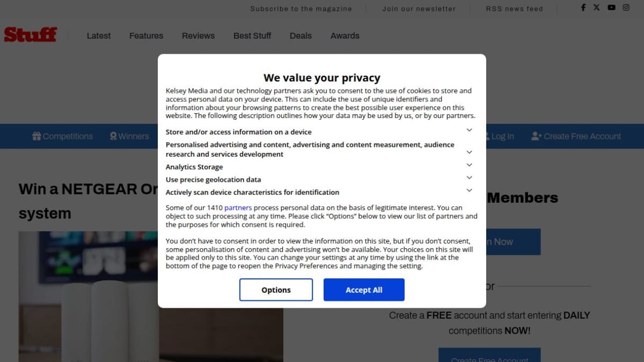Expand Use precise geolocation data section
644x362 pixels.
click(x=469, y=178)
